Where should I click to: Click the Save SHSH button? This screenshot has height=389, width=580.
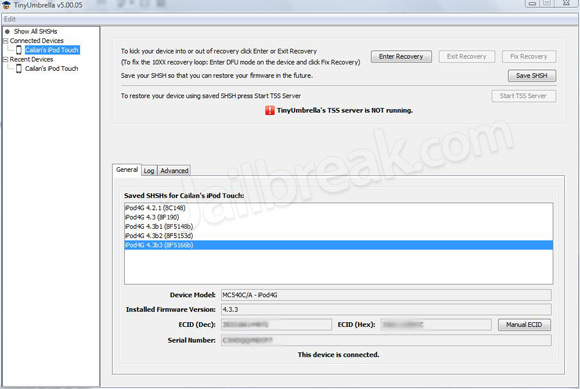tap(532, 75)
